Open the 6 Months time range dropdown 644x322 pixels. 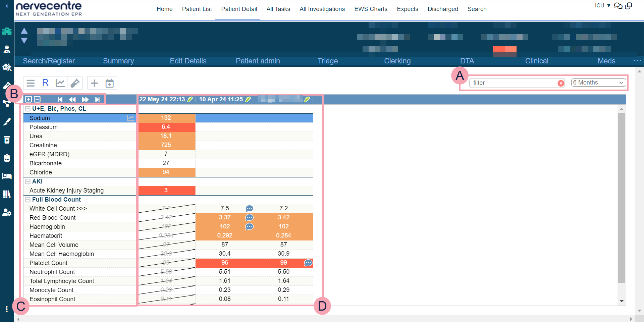tap(598, 83)
